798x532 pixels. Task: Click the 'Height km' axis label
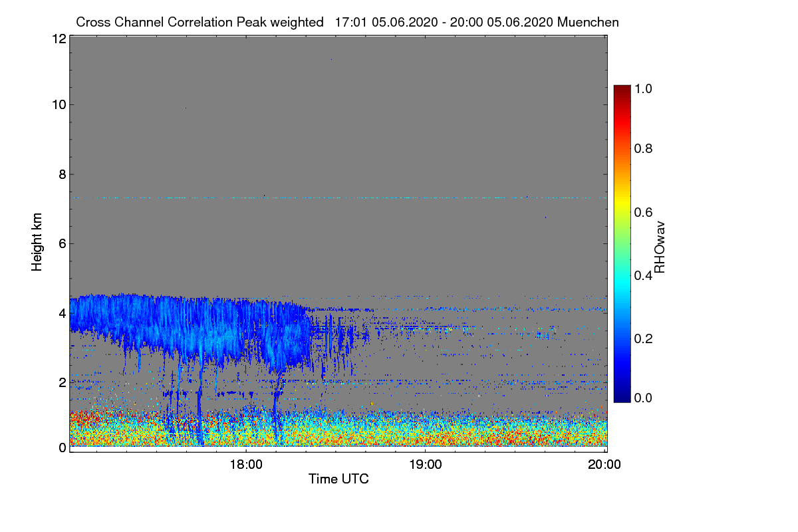(37, 243)
